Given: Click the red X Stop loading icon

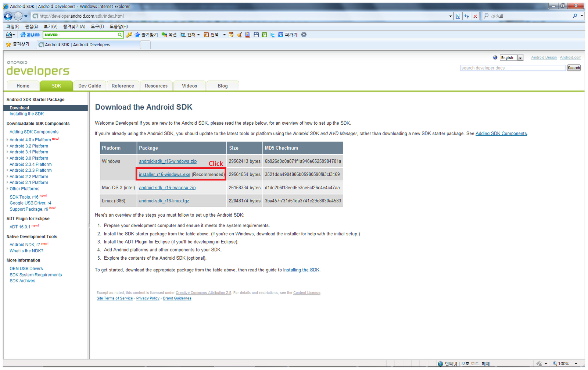Looking at the screenshot, I should pyautogui.click(x=475, y=16).
